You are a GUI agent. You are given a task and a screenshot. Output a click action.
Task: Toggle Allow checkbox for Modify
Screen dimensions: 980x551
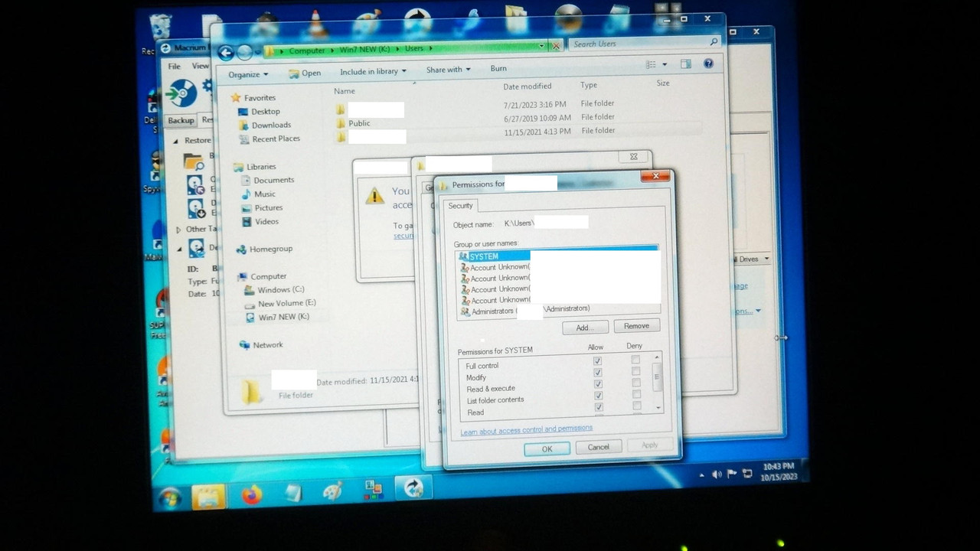598,373
